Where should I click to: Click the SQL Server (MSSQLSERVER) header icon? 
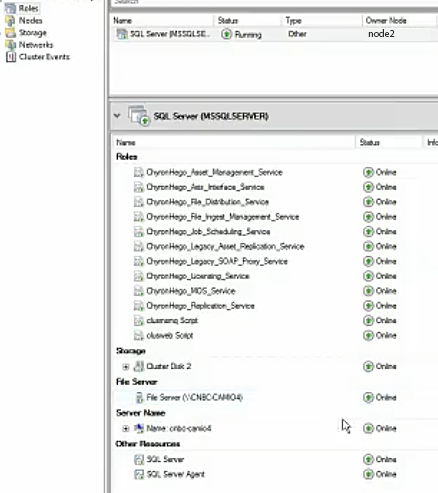point(139,115)
